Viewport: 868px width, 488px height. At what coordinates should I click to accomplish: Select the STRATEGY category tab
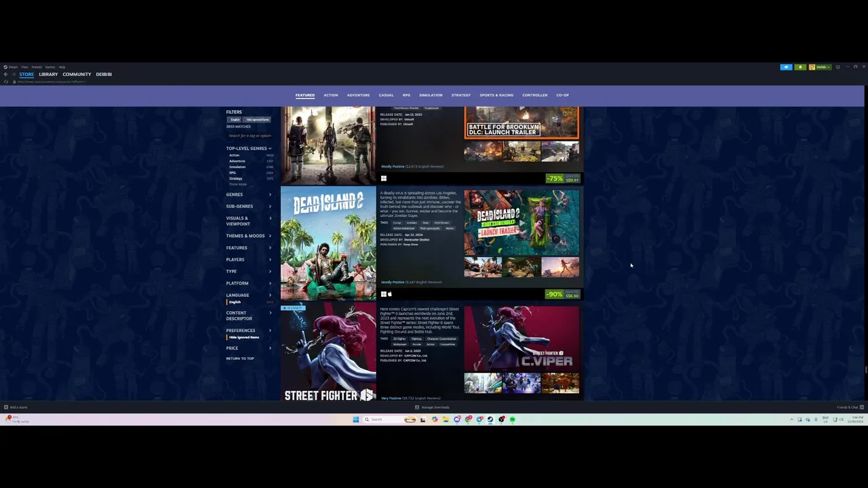click(461, 96)
